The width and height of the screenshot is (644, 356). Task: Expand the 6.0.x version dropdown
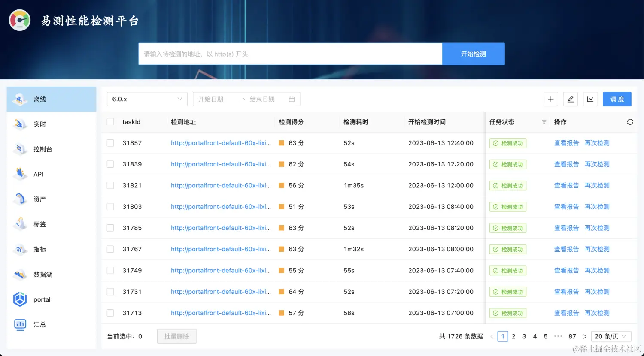pyautogui.click(x=147, y=99)
